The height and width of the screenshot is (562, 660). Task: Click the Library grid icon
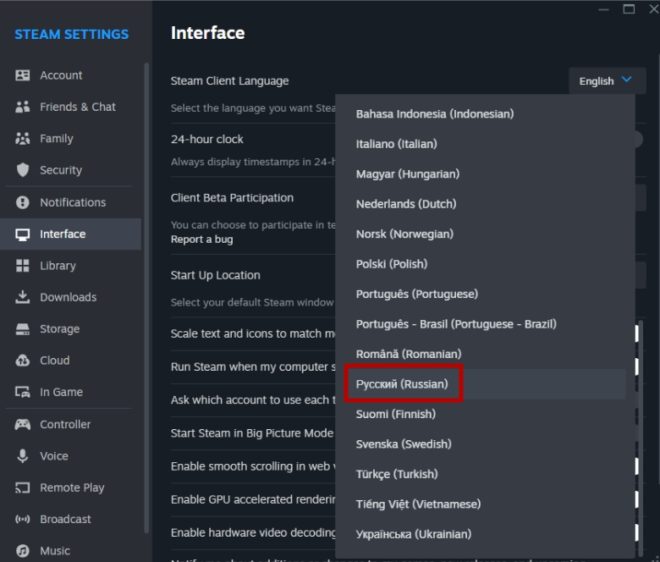pyautogui.click(x=22, y=266)
